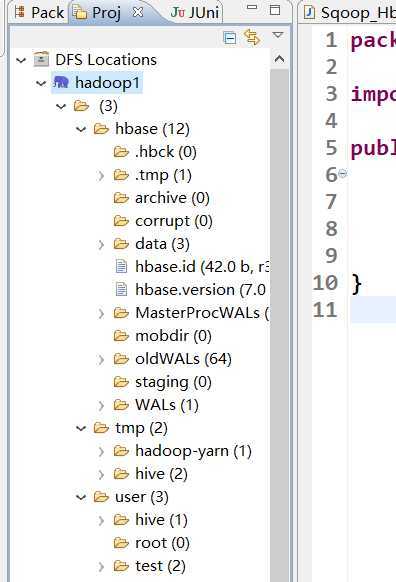Click the tmp (2) folder icon

pos(101,428)
